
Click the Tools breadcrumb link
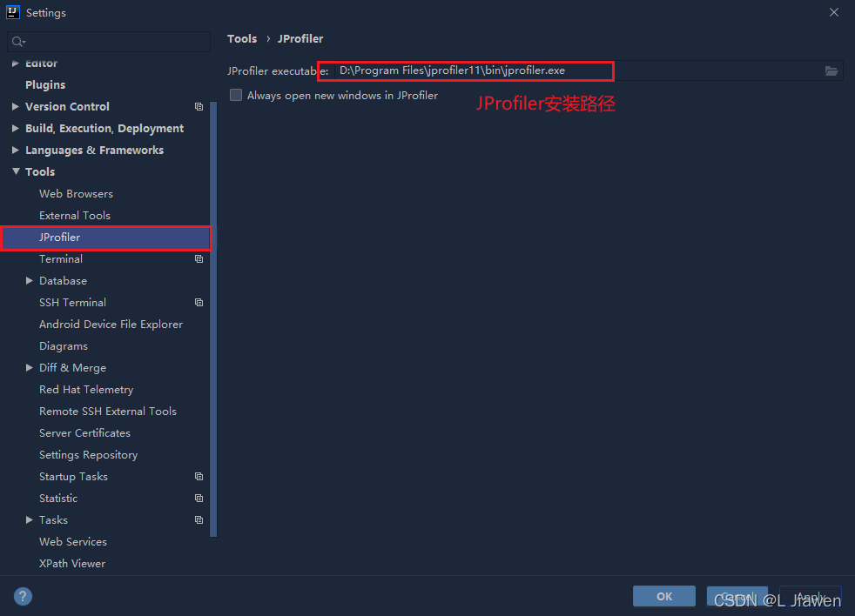tap(242, 38)
